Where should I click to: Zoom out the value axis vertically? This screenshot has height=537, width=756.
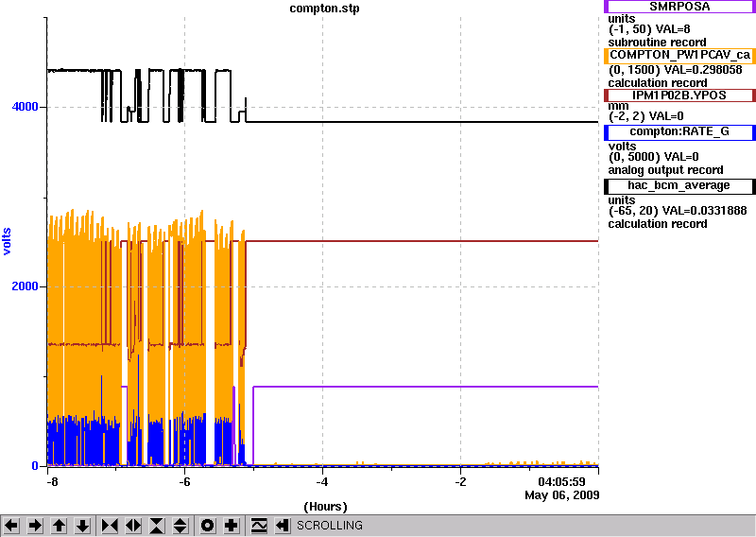180,525
